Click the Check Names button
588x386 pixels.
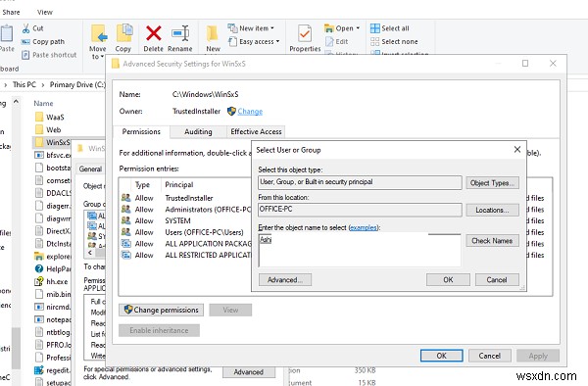coord(492,241)
